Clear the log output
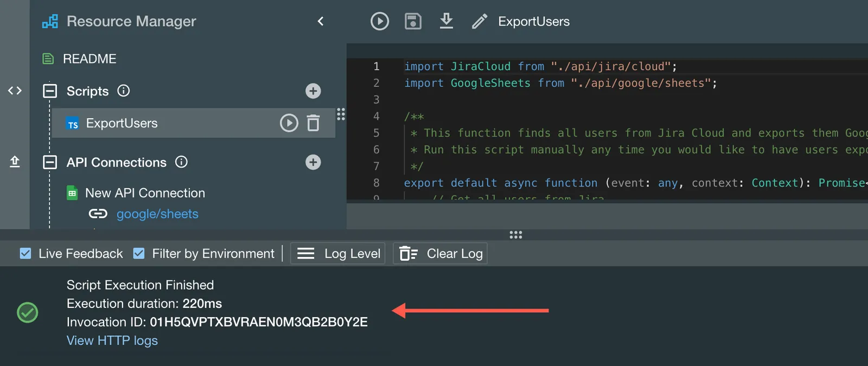The width and height of the screenshot is (868, 366). tap(441, 253)
